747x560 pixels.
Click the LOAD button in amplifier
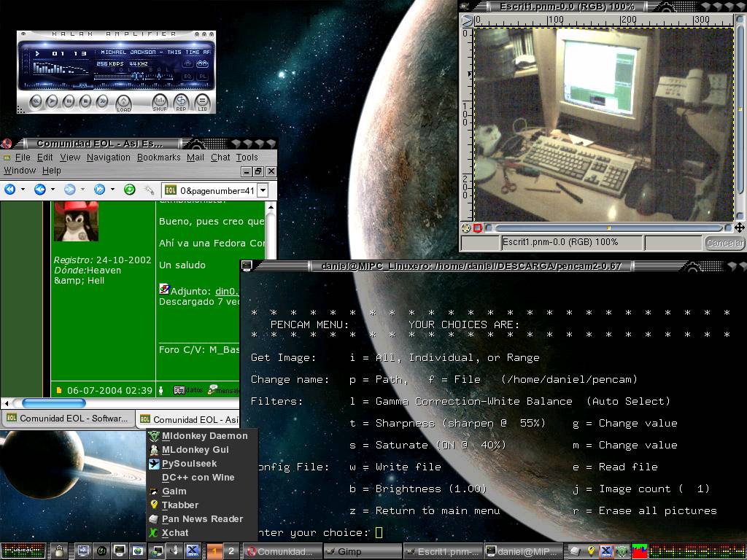(123, 103)
